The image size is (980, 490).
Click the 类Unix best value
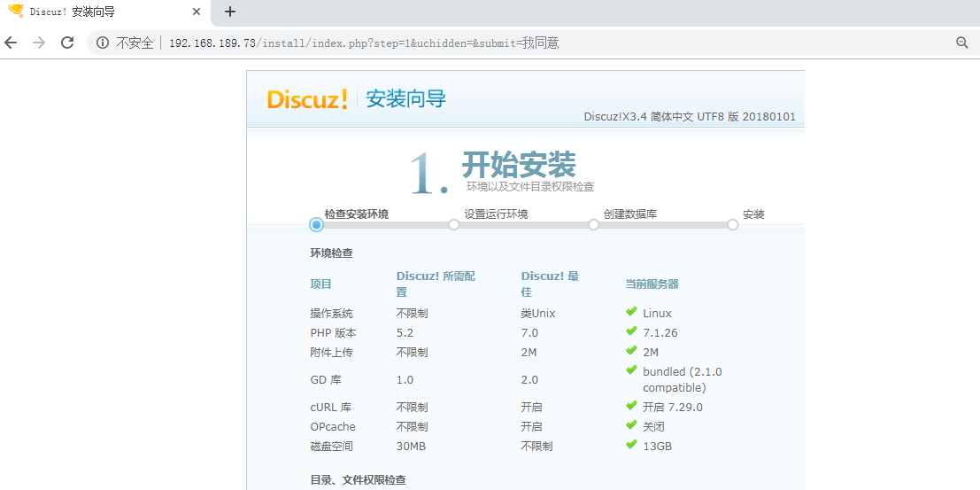538,314
